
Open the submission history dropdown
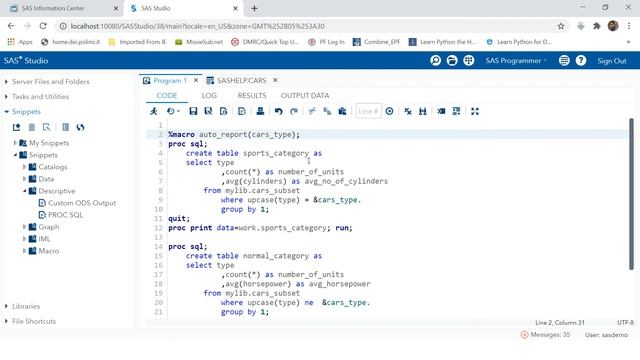(x=173, y=111)
